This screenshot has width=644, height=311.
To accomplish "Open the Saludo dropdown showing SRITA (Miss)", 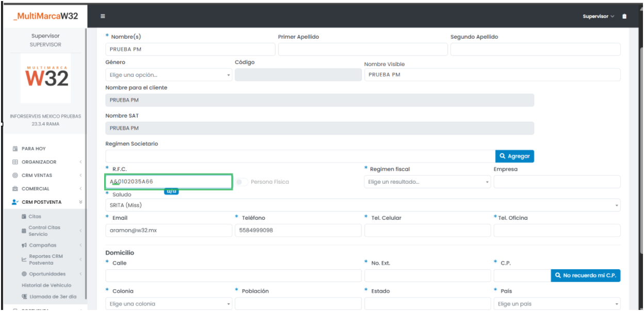I will (x=362, y=205).
